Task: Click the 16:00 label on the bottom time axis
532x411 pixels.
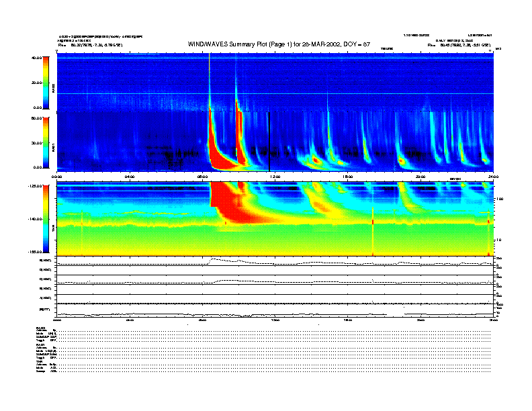Action: point(348,320)
